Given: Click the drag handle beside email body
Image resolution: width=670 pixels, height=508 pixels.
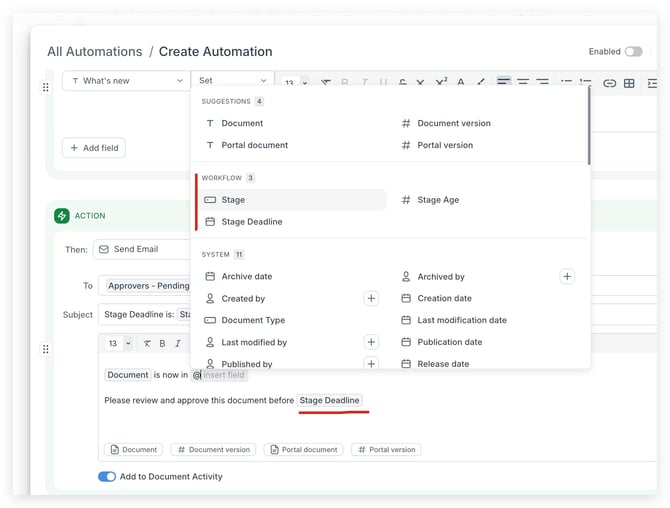Looking at the screenshot, I should pyautogui.click(x=46, y=349).
